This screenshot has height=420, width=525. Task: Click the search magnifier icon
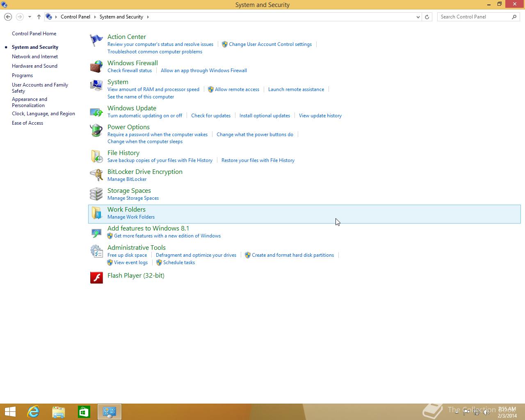(514, 17)
